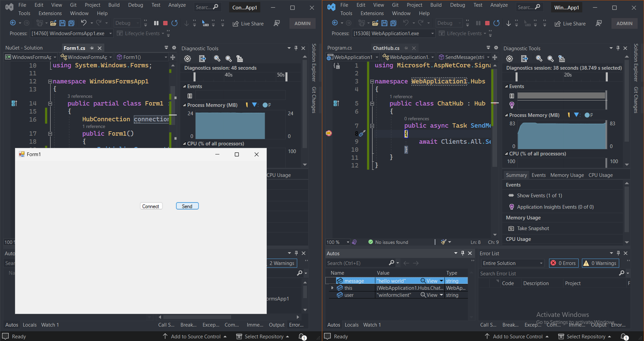This screenshot has height=341, width=644.
Task: Pin the Error List panel
Action: click(618, 253)
